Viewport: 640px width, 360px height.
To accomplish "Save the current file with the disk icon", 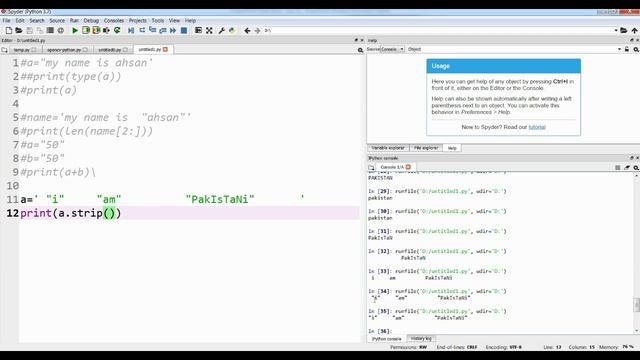I will [29, 30].
